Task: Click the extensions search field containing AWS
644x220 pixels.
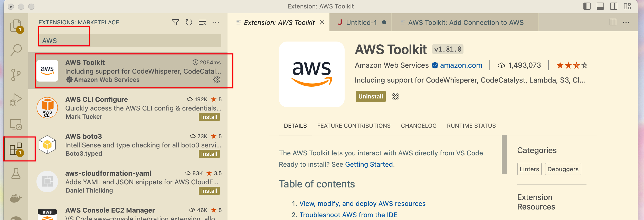Action: (x=130, y=41)
